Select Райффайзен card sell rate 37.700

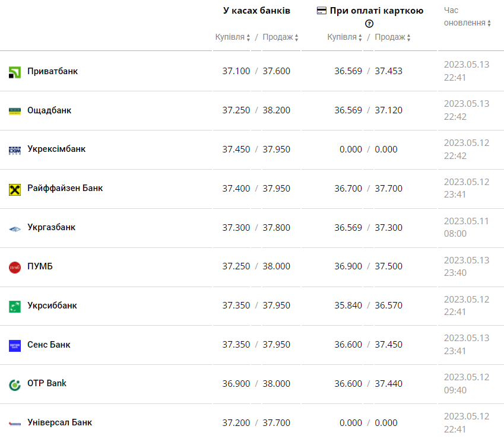[389, 189]
